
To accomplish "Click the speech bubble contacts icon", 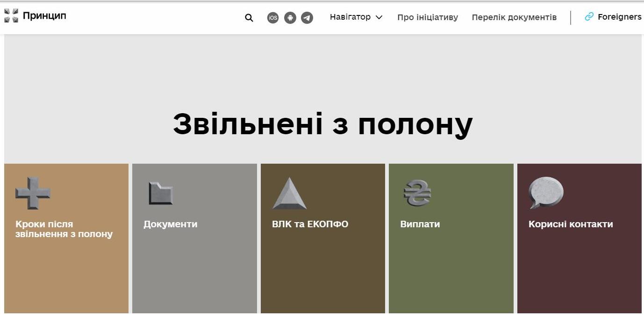I will tap(546, 192).
